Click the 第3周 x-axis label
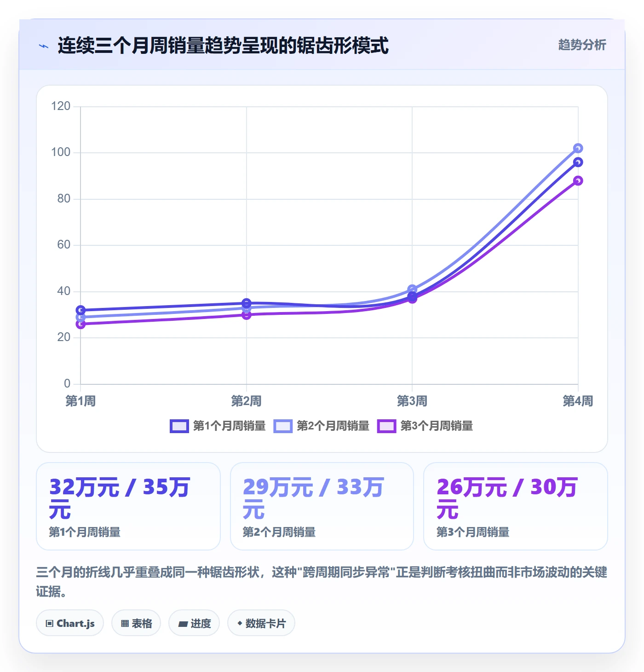 [x=412, y=401]
